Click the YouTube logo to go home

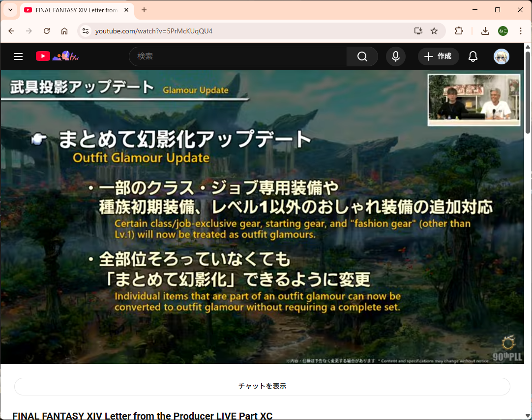pos(43,56)
